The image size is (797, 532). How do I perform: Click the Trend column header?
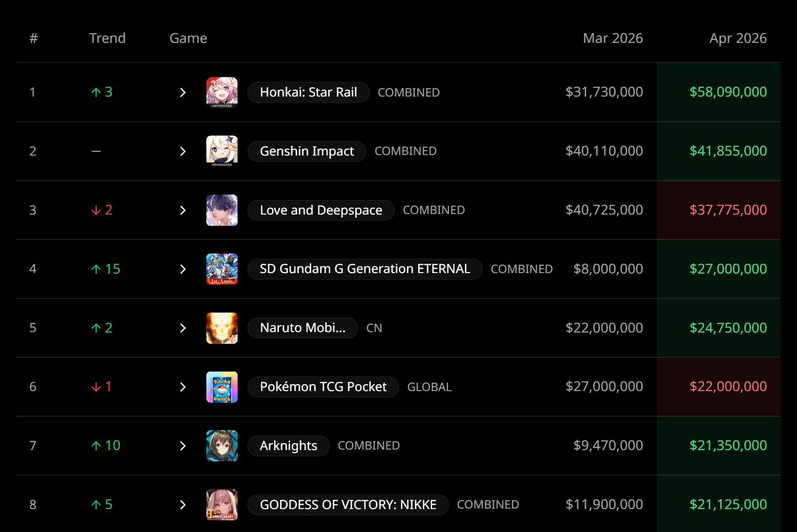(107, 38)
